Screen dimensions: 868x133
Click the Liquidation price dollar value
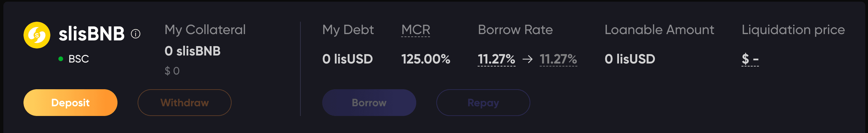tap(750, 59)
